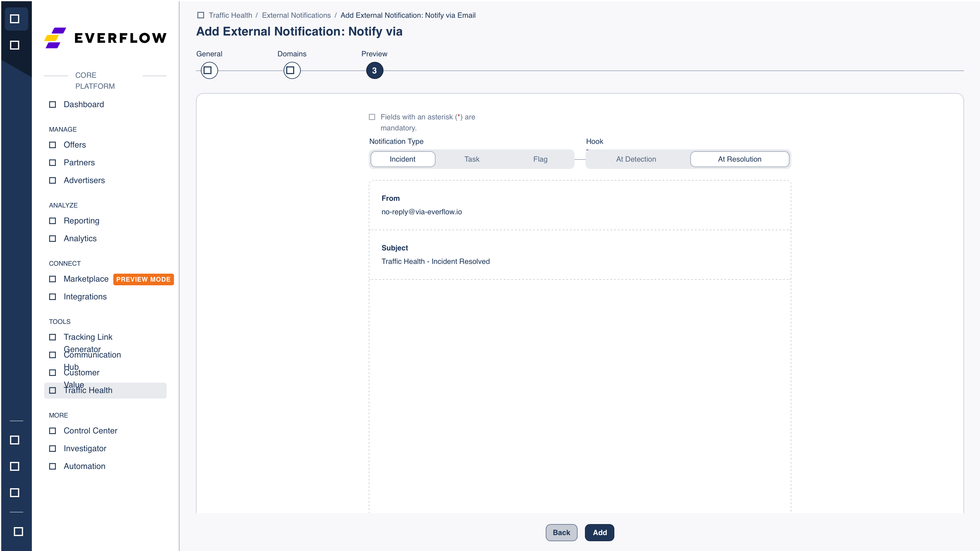Image resolution: width=980 pixels, height=551 pixels.
Task: Click the Control Center icon
Action: pyautogui.click(x=52, y=431)
